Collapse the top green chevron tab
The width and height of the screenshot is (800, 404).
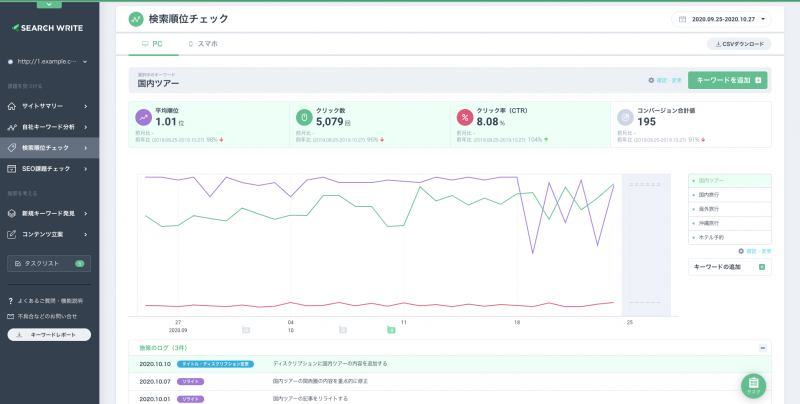[49, 4]
